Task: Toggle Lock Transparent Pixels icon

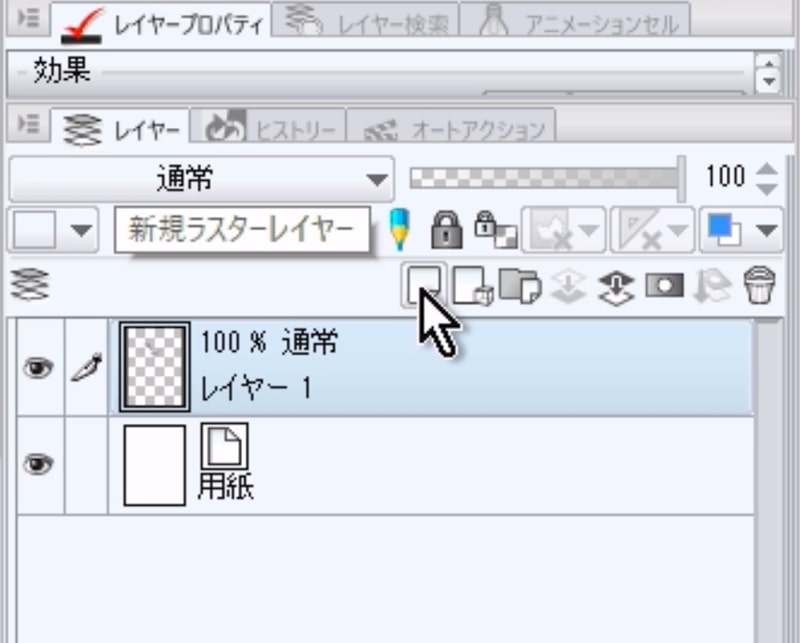Action: [x=495, y=230]
